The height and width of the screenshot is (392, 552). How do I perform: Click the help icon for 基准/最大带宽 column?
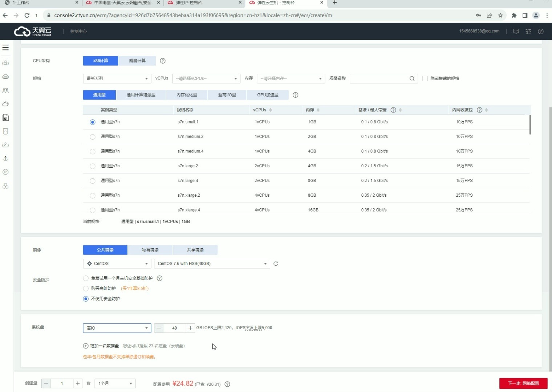tap(393, 110)
